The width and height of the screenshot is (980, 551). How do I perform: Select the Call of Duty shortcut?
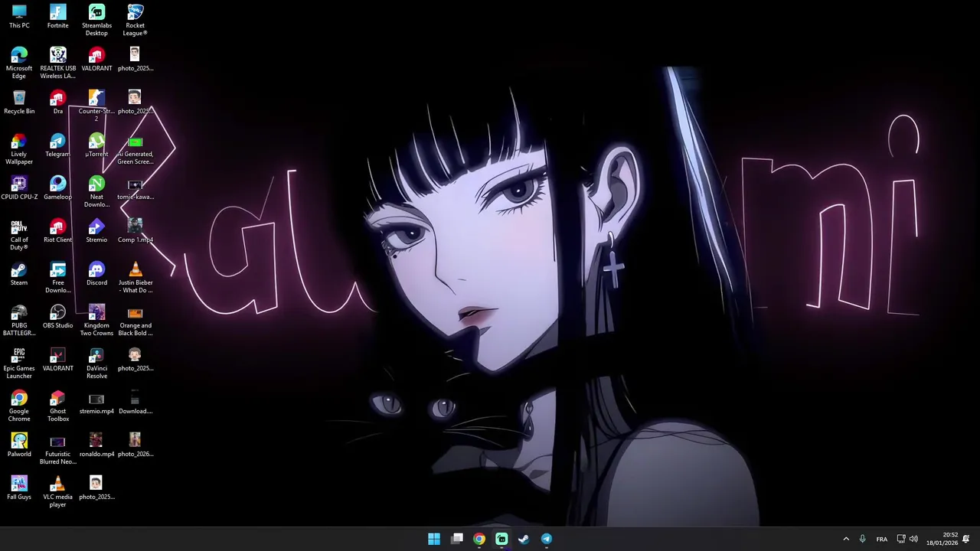pyautogui.click(x=19, y=235)
